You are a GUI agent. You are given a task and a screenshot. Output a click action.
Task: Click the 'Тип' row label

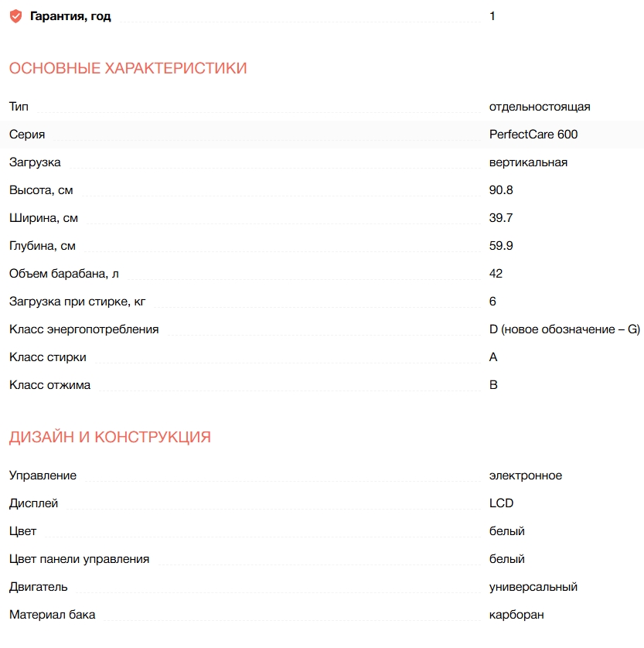pyautogui.click(x=19, y=107)
